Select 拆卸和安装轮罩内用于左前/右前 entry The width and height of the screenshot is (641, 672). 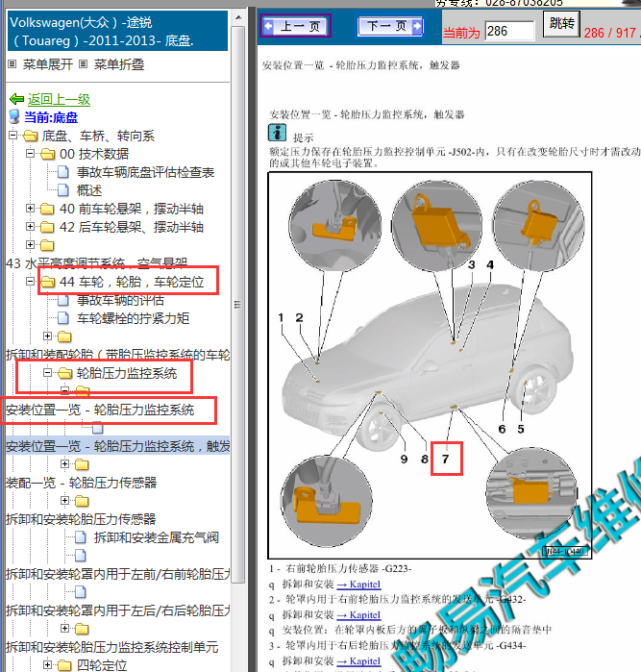pos(118,574)
